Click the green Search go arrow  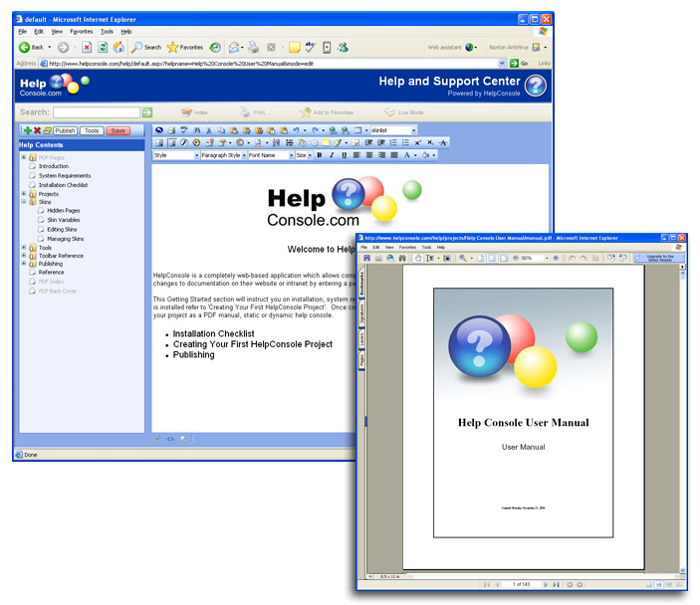(x=147, y=112)
